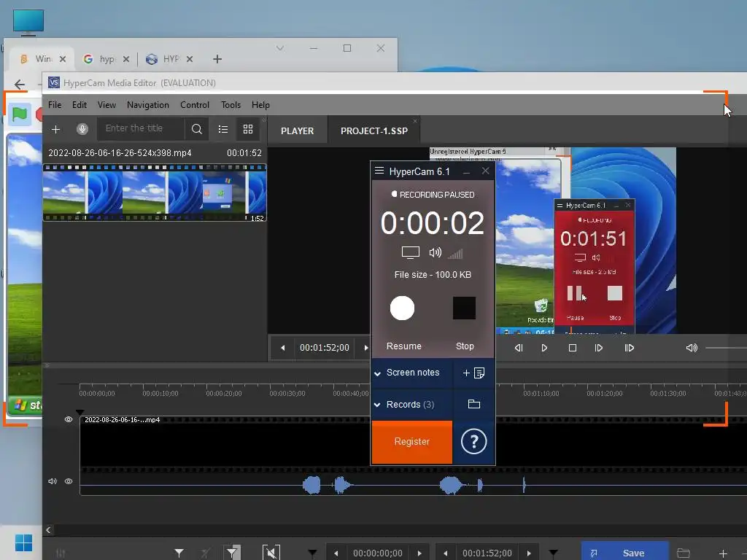Click the black Stop recording square
Screen dimensions: 747x560
click(x=464, y=308)
